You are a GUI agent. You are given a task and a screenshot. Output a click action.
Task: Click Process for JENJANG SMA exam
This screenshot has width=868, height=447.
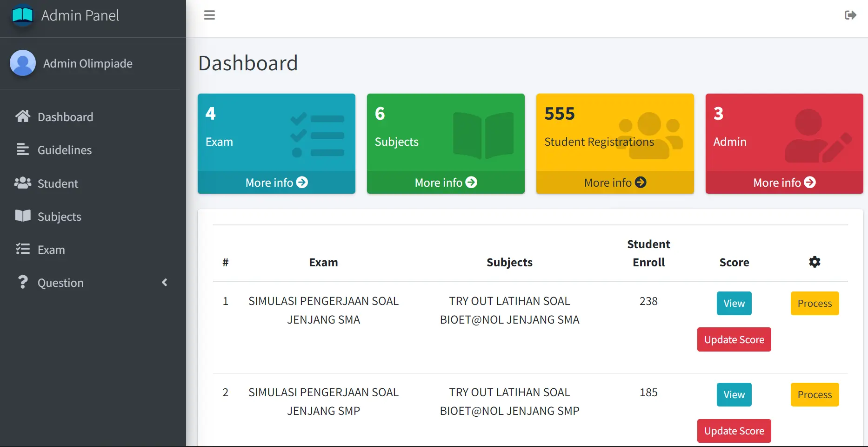(815, 303)
